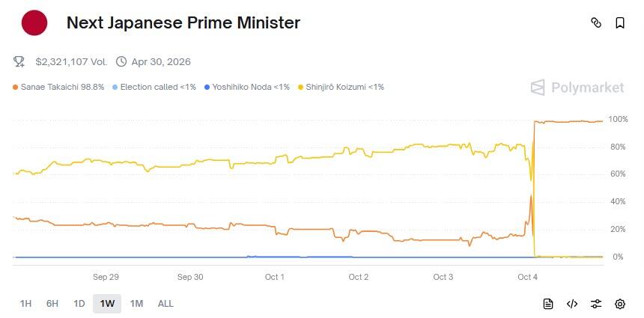Toggle Yoshihiko Noda legend entry
Viewport: 644px width, 318px height.
(246, 88)
